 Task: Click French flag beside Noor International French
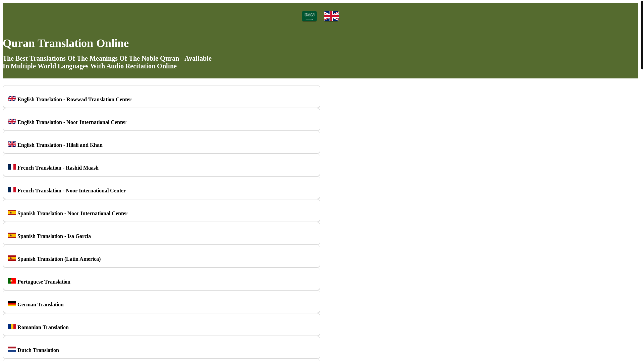[12, 190]
